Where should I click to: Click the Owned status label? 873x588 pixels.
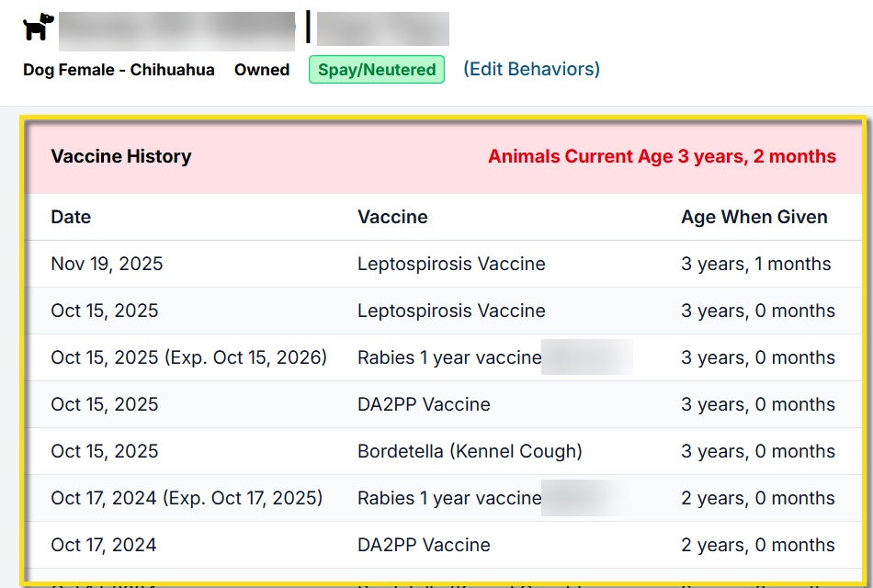pyautogui.click(x=262, y=70)
